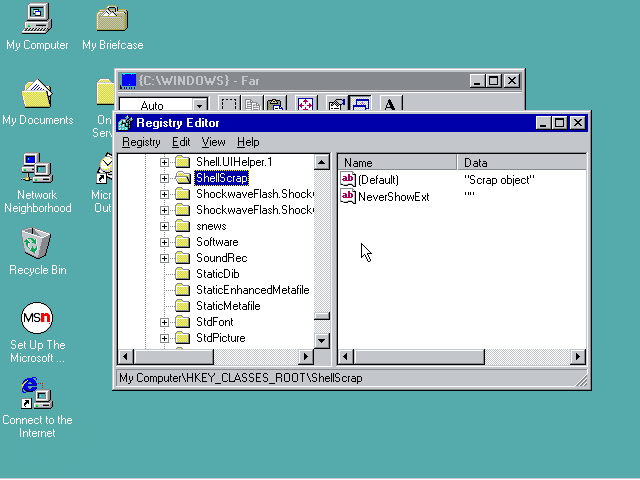Click the Paste icon in Far toolbar

pyautogui.click(x=276, y=105)
